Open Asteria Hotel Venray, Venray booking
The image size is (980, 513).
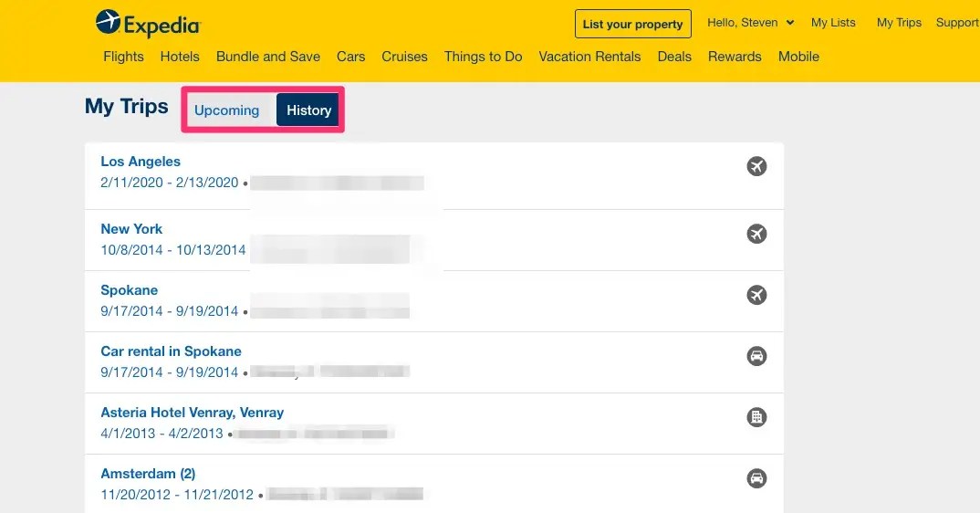tap(193, 413)
